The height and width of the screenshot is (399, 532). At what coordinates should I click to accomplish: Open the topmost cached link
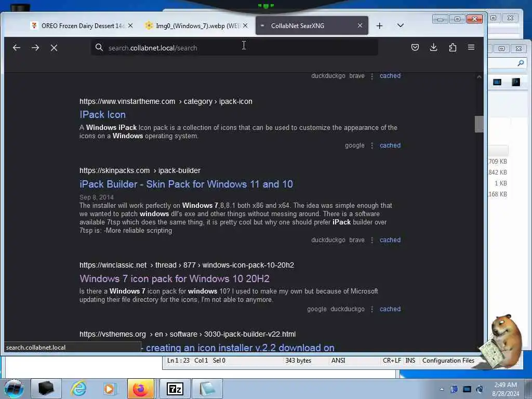coord(390,76)
